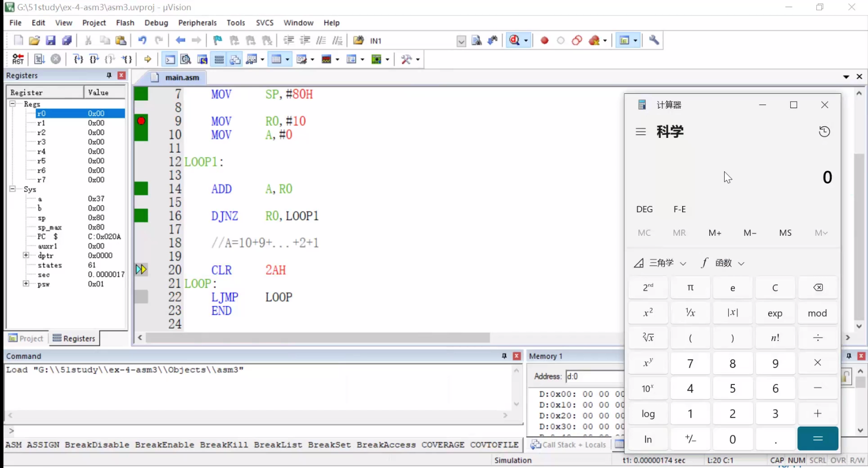Image resolution: width=868 pixels, height=468 pixels.
Task: Open the Disassembly window icon
Action: tap(186, 59)
